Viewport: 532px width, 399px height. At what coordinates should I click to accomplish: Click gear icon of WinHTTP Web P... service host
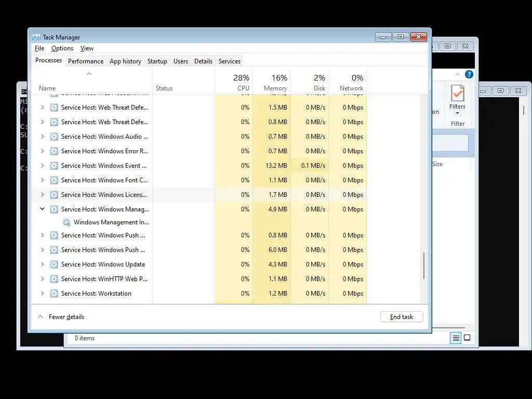54,279
